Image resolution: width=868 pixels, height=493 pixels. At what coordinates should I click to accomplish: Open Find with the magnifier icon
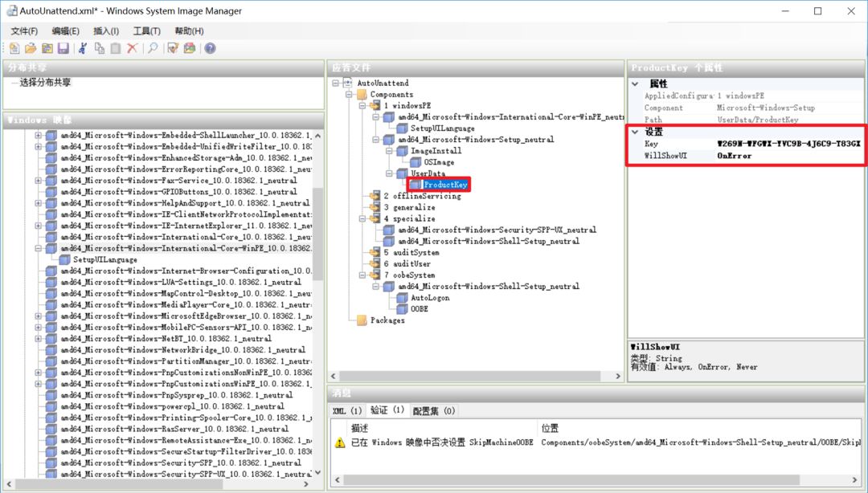[x=153, y=49]
